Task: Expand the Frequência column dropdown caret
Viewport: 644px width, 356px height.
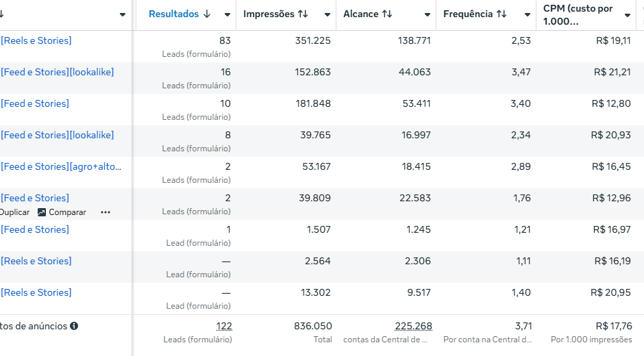Action: tap(528, 15)
